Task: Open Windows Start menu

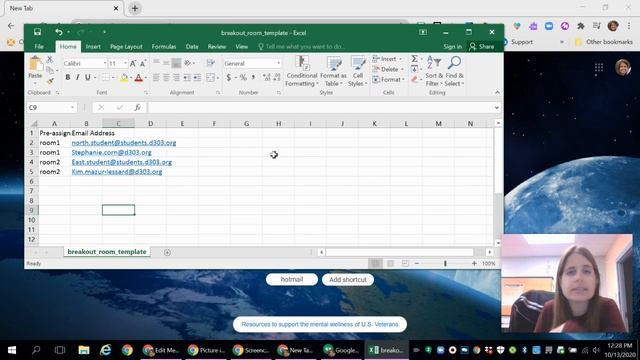Action: [12, 350]
